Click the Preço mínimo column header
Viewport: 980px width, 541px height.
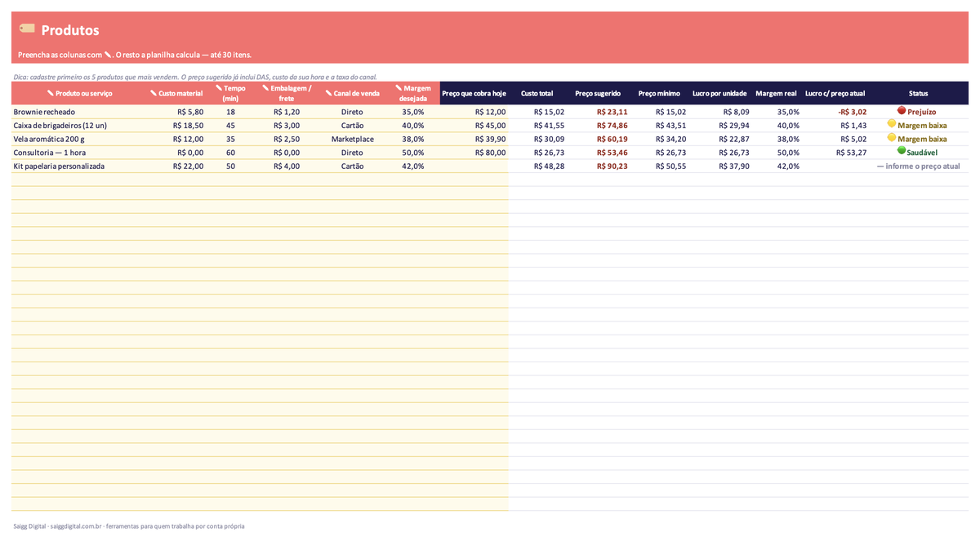tap(659, 93)
